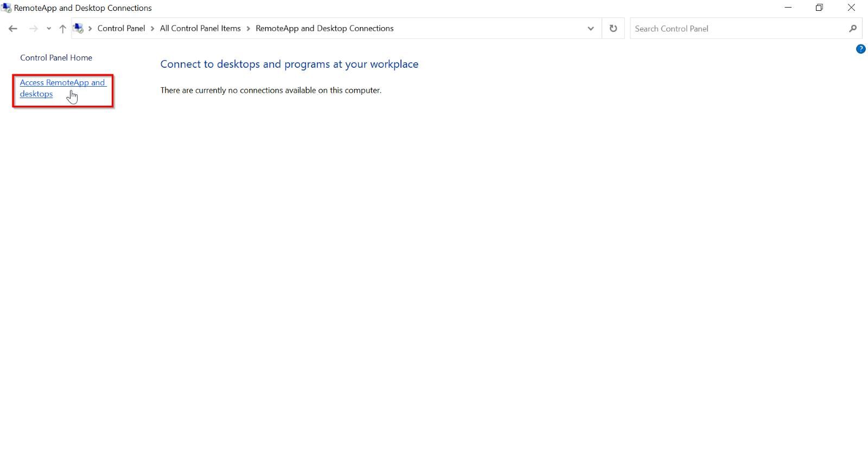This screenshot has height=459, width=868.
Task: Click the RemoteApp icon in the address bar
Action: 78,28
